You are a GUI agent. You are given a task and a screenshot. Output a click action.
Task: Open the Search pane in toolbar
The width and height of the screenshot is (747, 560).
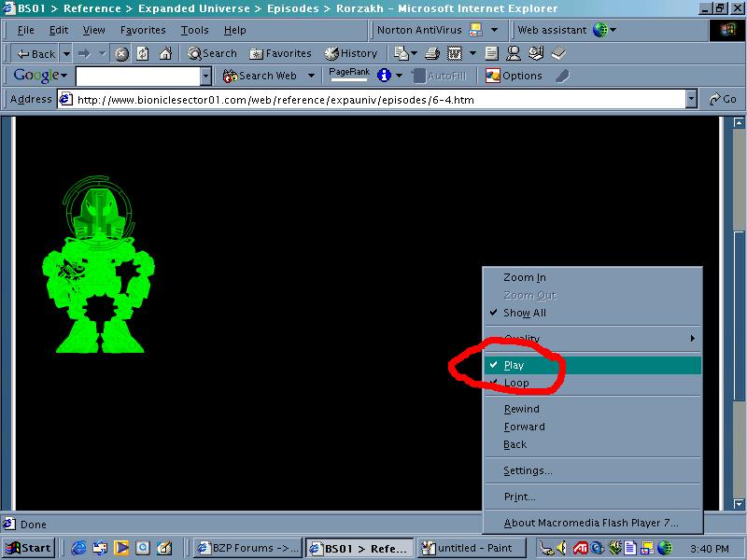(x=212, y=54)
